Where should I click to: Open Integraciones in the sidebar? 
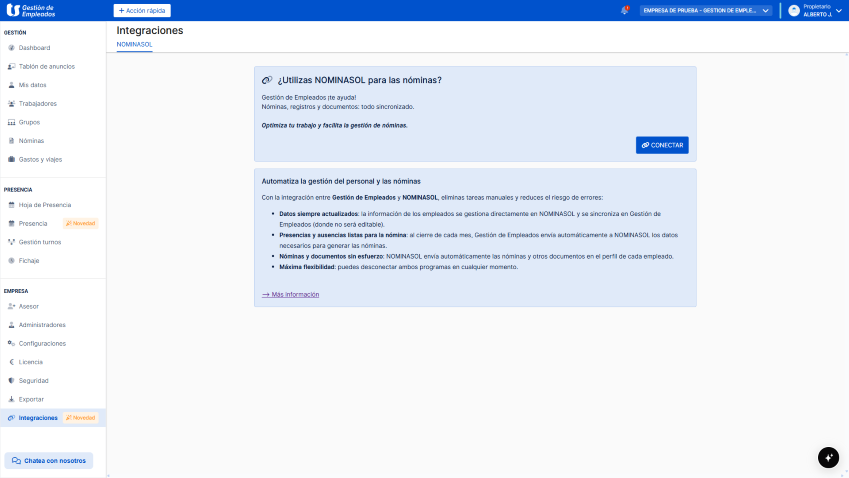(x=38, y=417)
